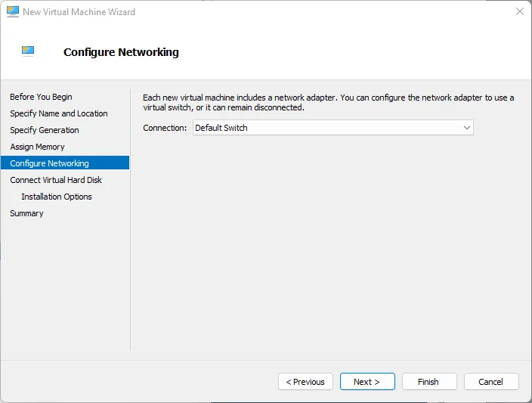Click the New Virtual Machine Wizard title text
Viewport: 532px width, 403px height.
click(x=79, y=12)
